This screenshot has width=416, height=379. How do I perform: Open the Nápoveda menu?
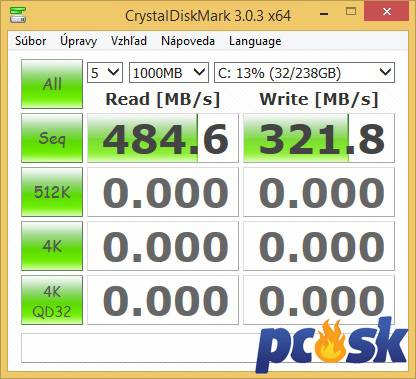tap(188, 41)
